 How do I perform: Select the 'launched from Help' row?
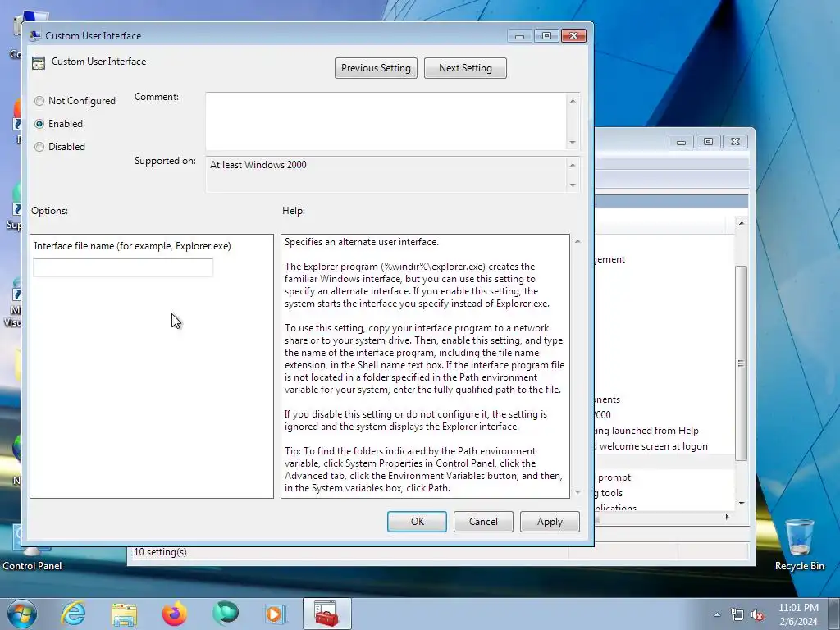pos(663,430)
